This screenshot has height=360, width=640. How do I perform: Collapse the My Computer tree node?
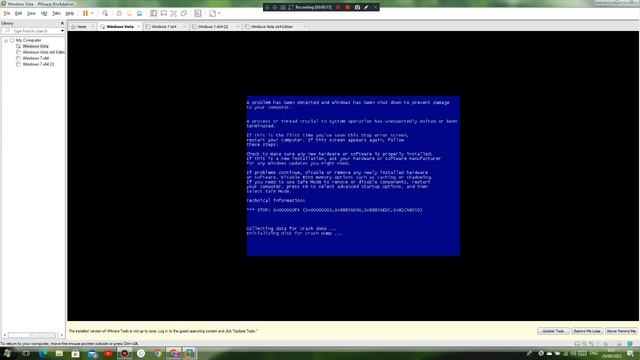(x=6, y=40)
